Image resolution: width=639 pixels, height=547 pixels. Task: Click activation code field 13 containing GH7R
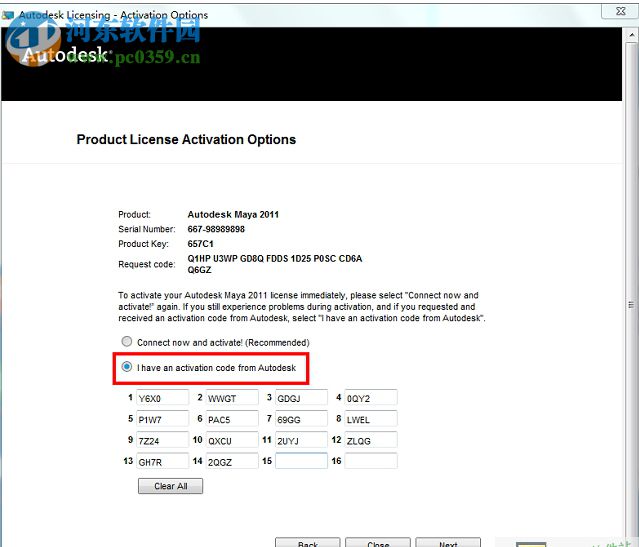click(162, 461)
